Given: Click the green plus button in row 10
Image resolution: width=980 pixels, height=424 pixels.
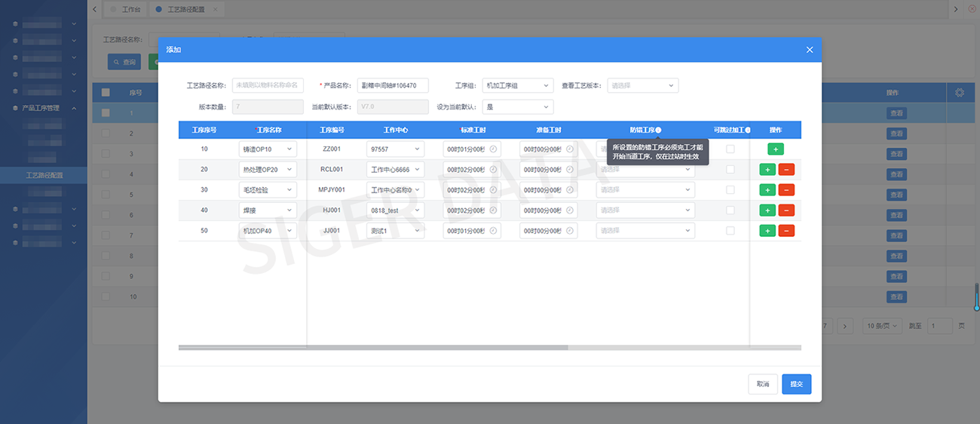Looking at the screenshot, I should (x=776, y=149).
